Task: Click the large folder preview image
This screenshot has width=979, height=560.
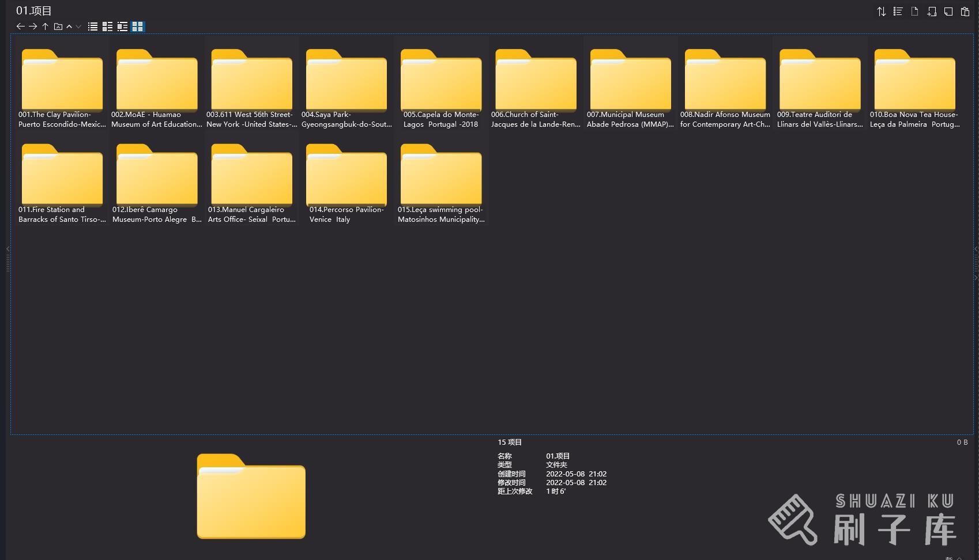Action: click(251, 496)
